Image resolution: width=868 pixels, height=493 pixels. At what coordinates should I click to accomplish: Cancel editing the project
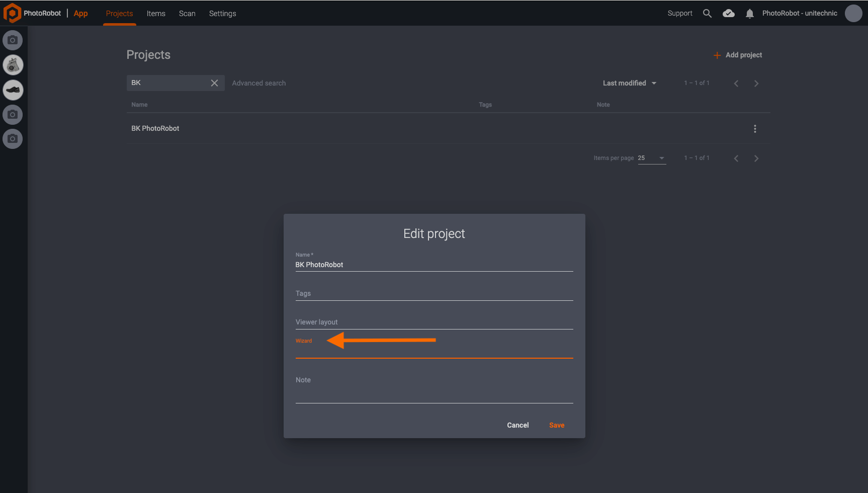(x=517, y=425)
